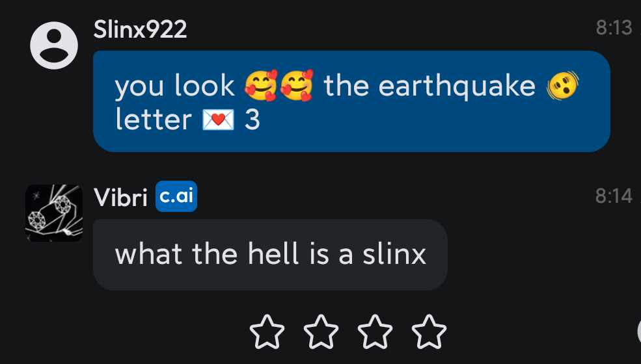Image resolution: width=641 pixels, height=364 pixels.
Task: Rate the reply two stars
Action: pyautogui.click(x=321, y=332)
